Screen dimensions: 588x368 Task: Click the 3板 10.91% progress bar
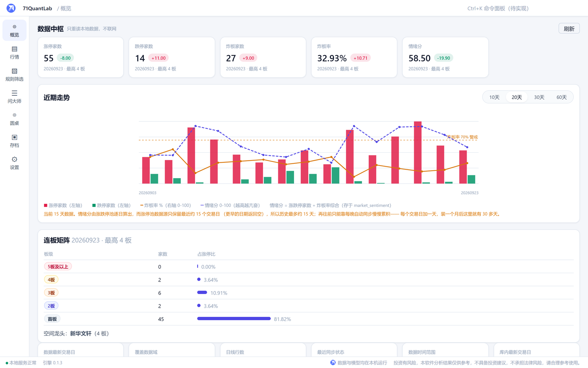point(202,293)
